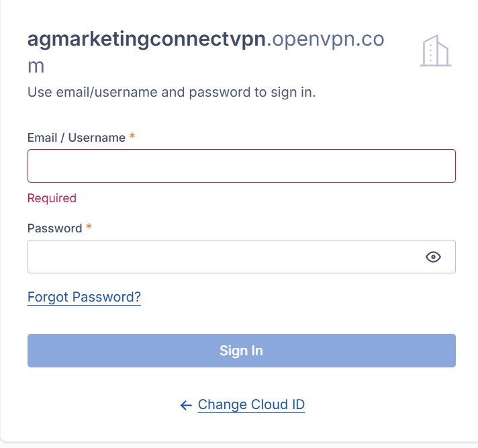The height and width of the screenshot is (448, 478).
Task: Click the red Required error message
Action: click(52, 198)
